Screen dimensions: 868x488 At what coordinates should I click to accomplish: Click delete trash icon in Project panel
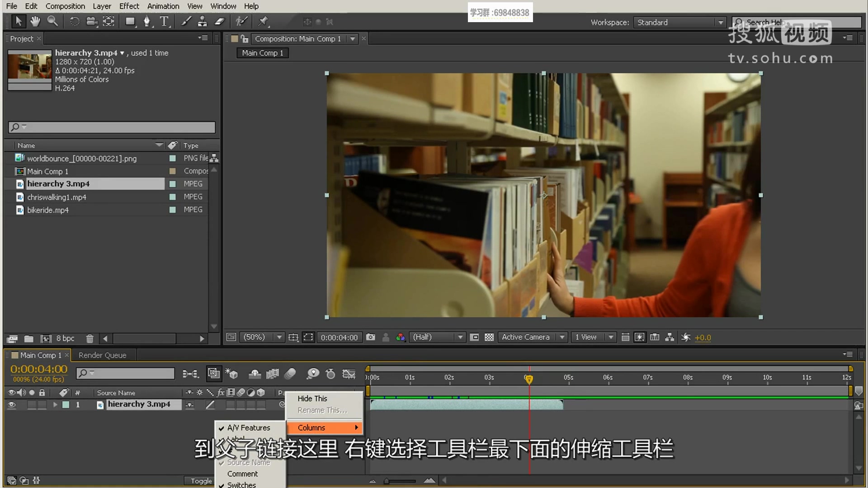click(90, 338)
